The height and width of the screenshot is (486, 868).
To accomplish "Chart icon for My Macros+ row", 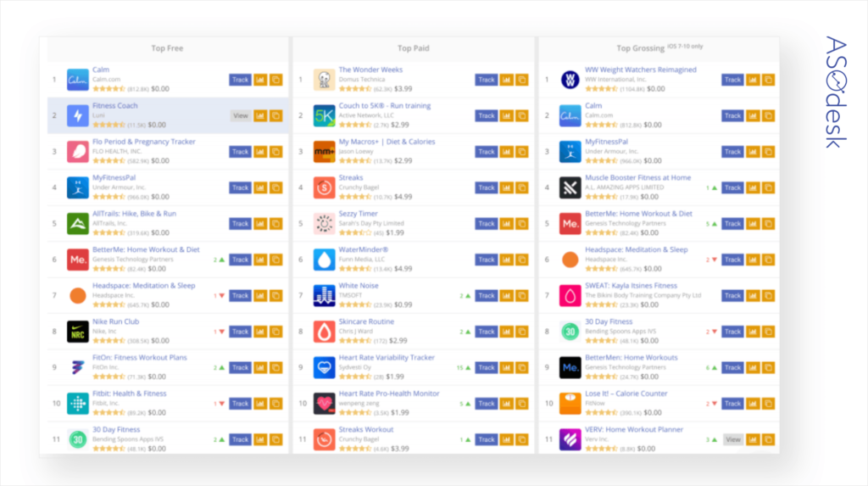I will tap(507, 152).
